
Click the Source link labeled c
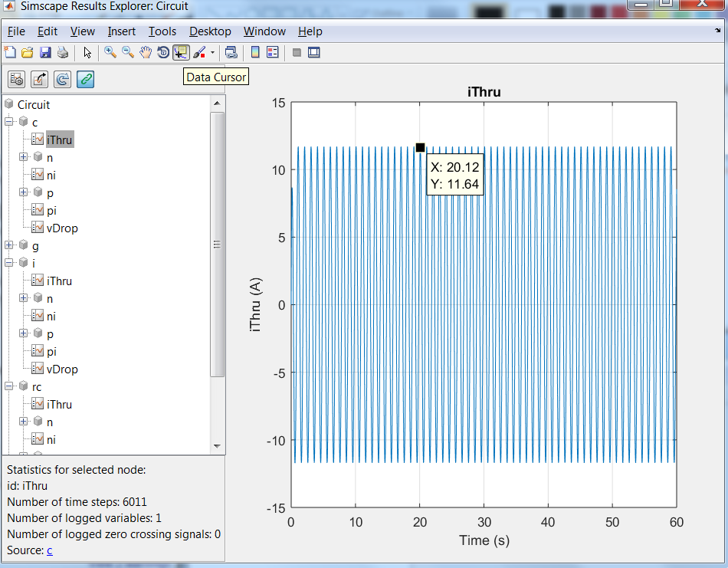click(50, 550)
